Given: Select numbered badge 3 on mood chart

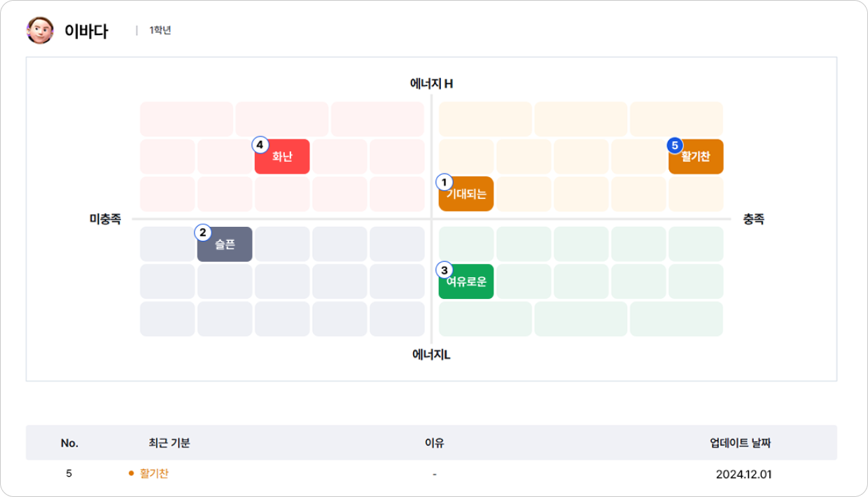Looking at the screenshot, I should point(444,269).
